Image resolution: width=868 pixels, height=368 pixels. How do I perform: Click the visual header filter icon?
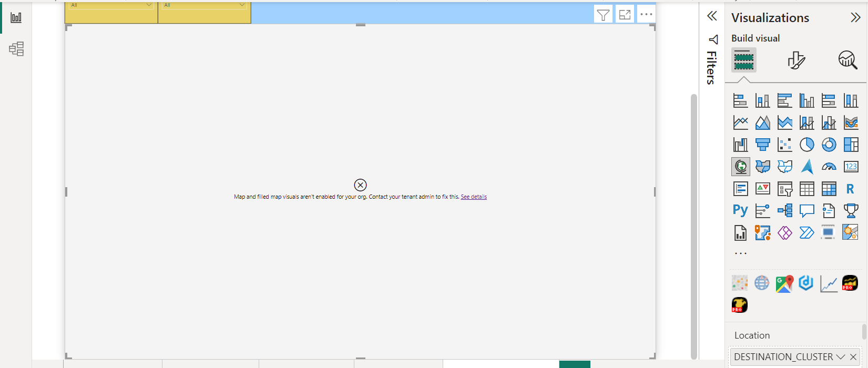604,15
